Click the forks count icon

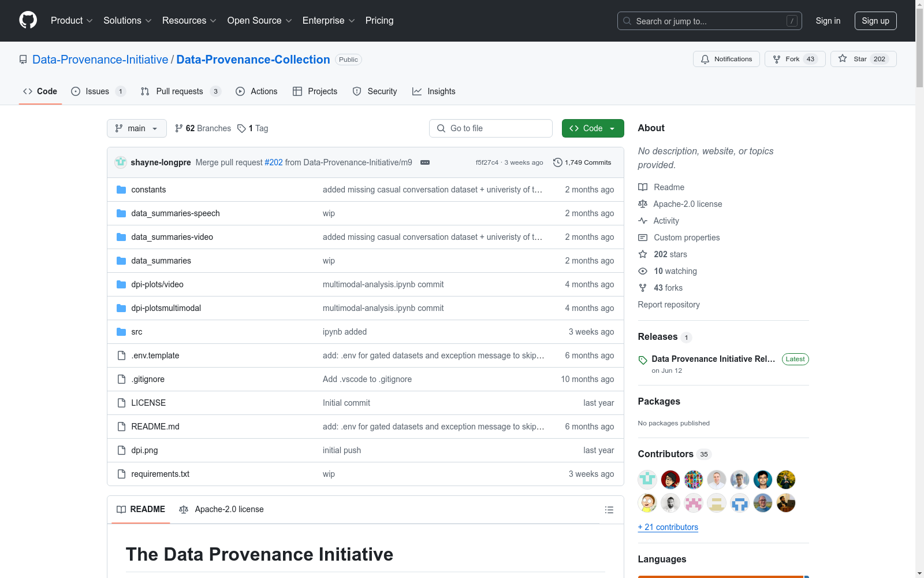pyautogui.click(x=643, y=288)
